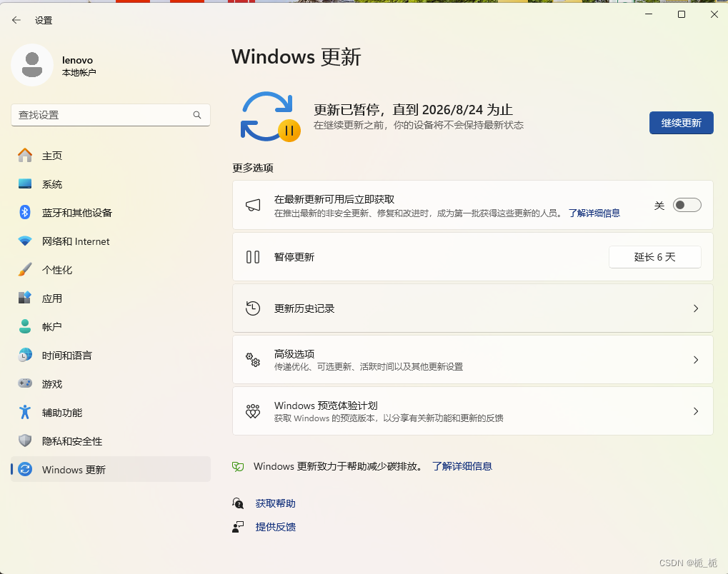
Task: Click the back arrow in Settings header
Action: point(16,20)
